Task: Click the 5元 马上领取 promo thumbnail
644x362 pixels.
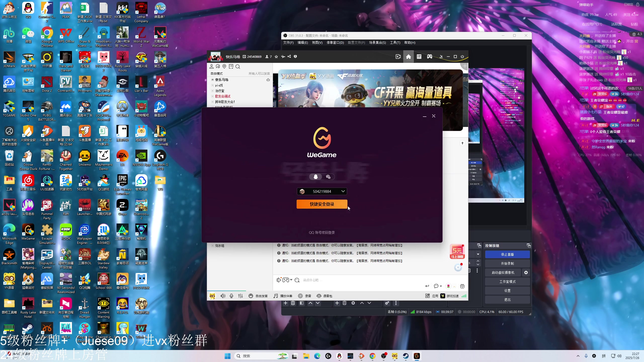Action: [x=457, y=251]
